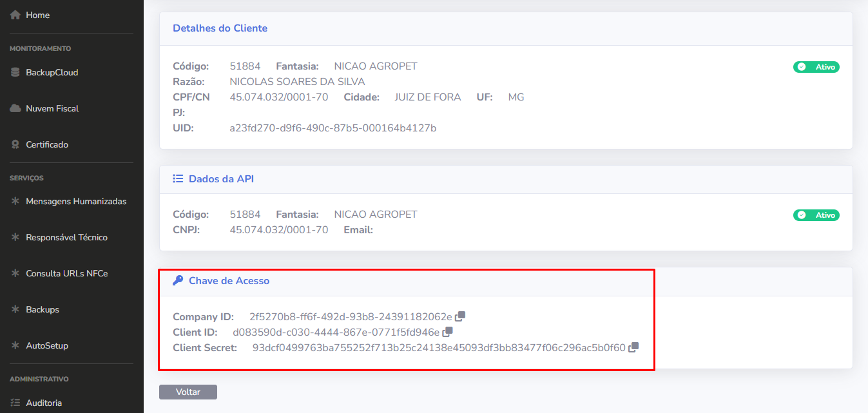This screenshot has height=413, width=868.
Task: Click the Nuvem Fiscal cloud icon
Action: (15, 109)
